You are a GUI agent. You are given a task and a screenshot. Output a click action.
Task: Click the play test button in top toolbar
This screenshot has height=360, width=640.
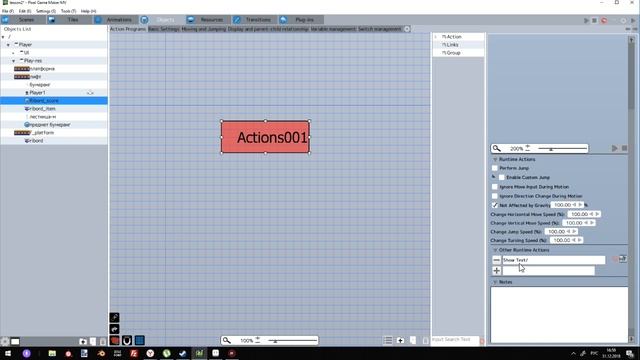pyautogui.click(x=586, y=20)
